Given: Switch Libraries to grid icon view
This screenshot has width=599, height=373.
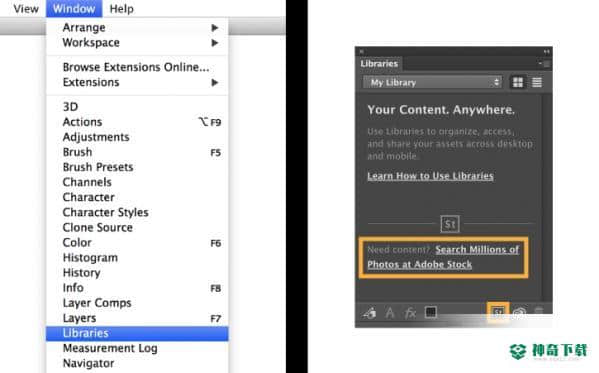Looking at the screenshot, I should [x=518, y=82].
